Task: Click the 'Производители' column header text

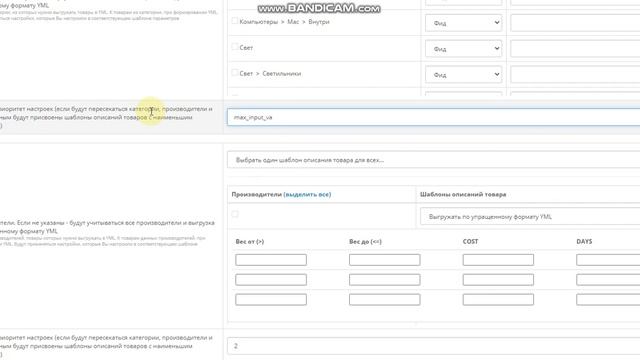Action: [x=256, y=195]
